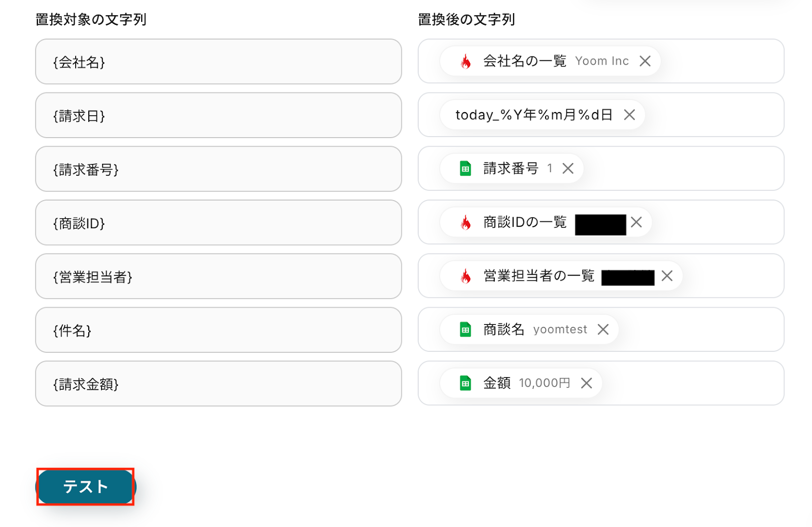Viewport: 812px width, 527px height.
Task: Click the spreadsheet icon beside 請求番号
Action: pyautogui.click(x=465, y=169)
